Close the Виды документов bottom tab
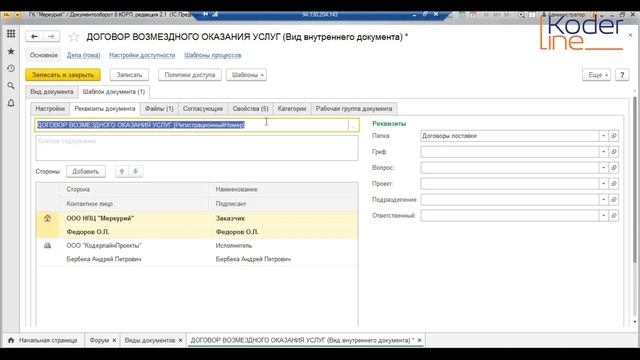Viewport: 640px width, 360px height. 180,340
